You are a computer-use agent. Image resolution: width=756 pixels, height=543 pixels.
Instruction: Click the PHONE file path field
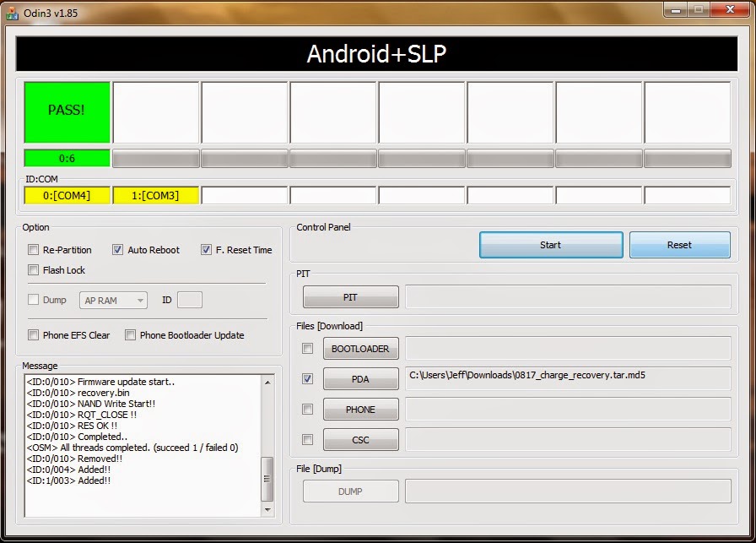tap(568, 409)
